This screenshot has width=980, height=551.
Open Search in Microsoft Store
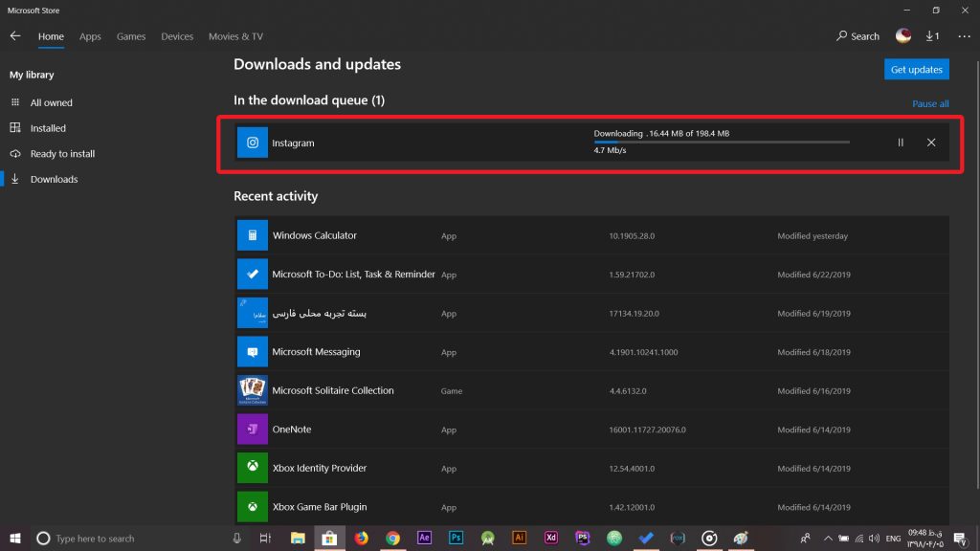[x=857, y=36]
